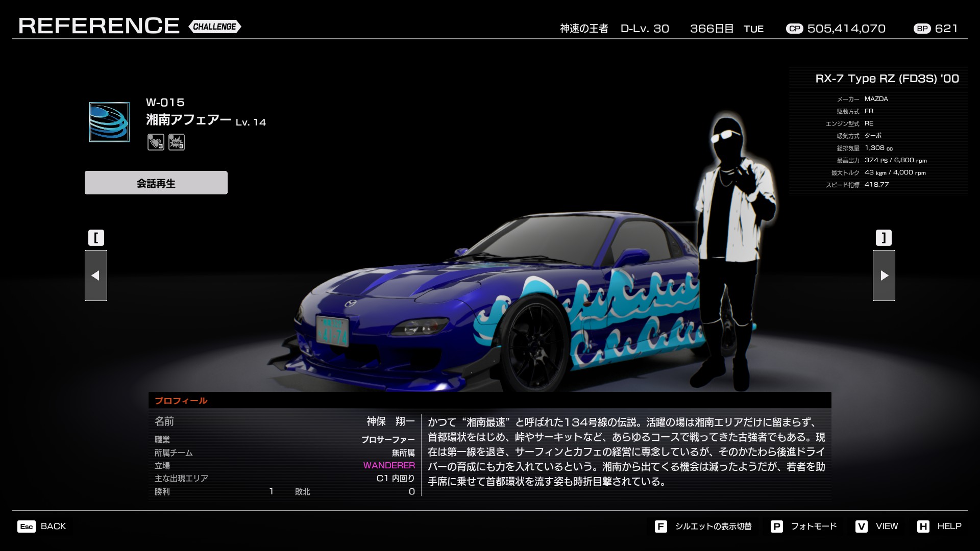Click the pink WANDERER status label
This screenshot has height=551, width=980.
(389, 465)
